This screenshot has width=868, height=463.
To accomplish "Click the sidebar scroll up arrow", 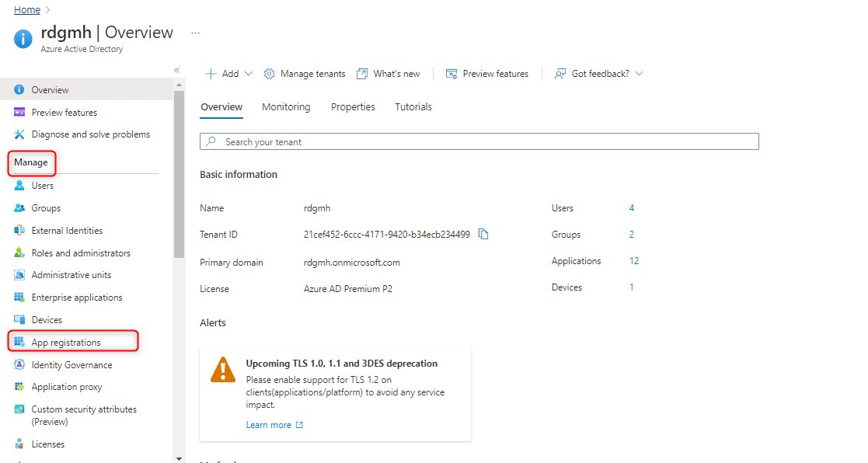I will coord(179,85).
